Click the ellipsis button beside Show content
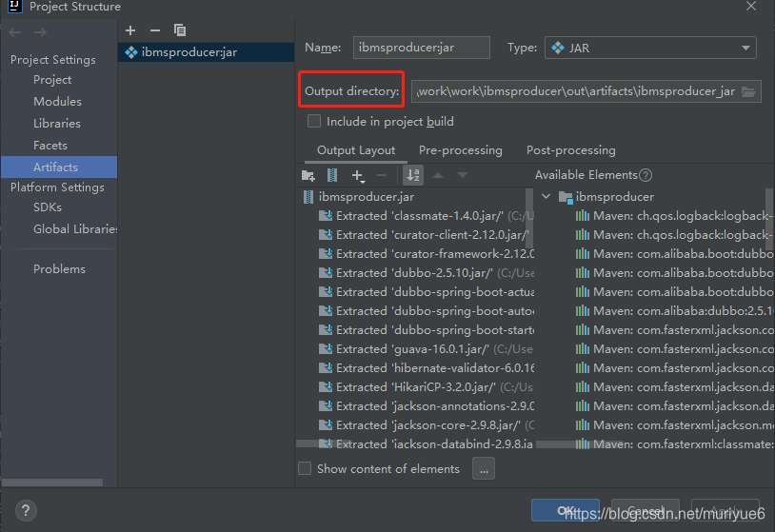This screenshot has width=775, height=532. (x=484, y=468)
